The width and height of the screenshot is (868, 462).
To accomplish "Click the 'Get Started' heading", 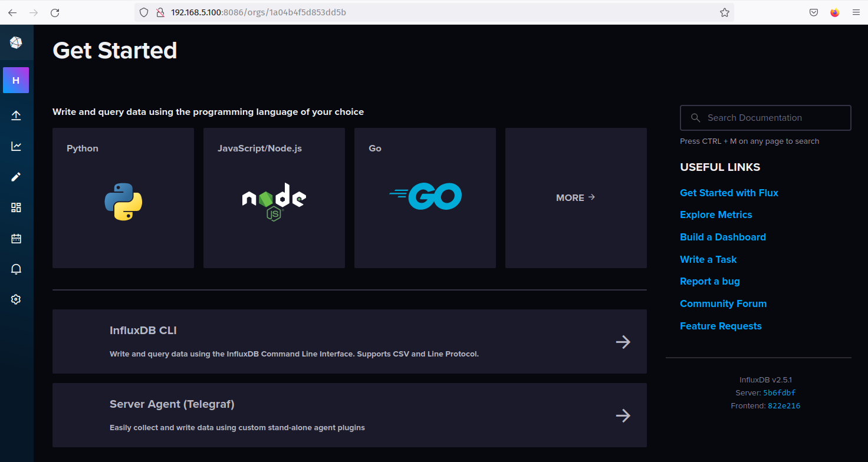I will (115, 51).
